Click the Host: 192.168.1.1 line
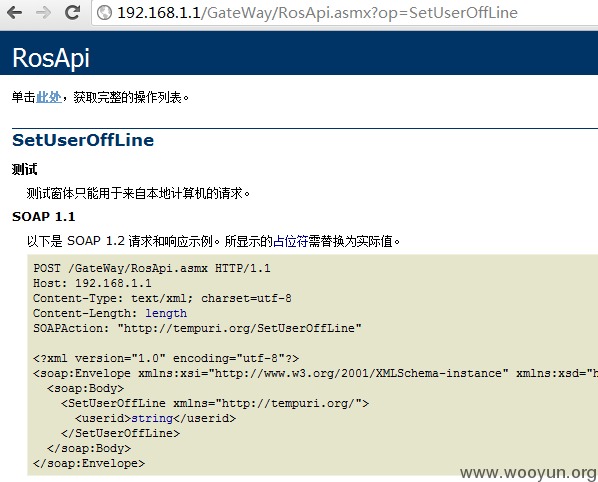Image resolution: width=598 pixels, height=482 pixels. [92, 283]
